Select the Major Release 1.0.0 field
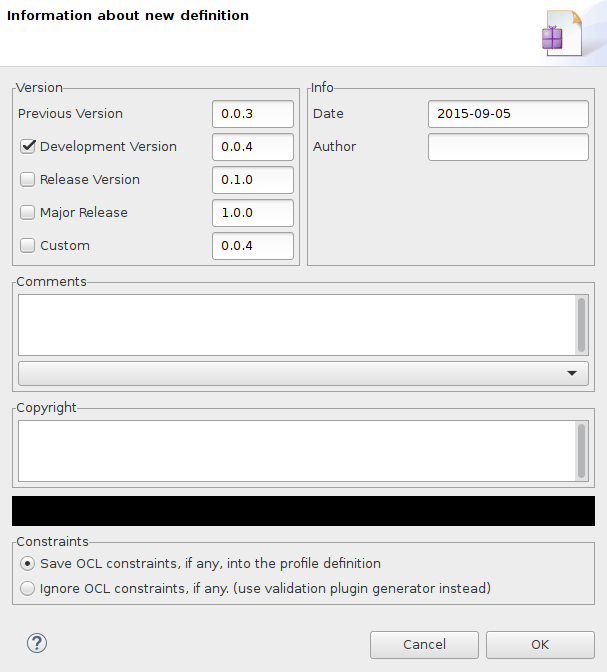Viewport: 607px width, 672px height. (253, 213)
